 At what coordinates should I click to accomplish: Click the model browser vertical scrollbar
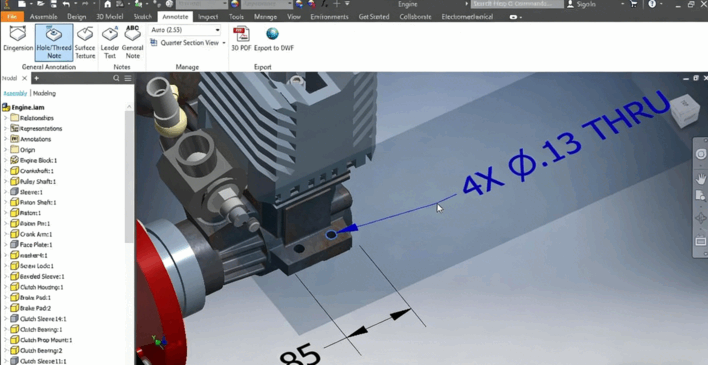coord(129,176)
